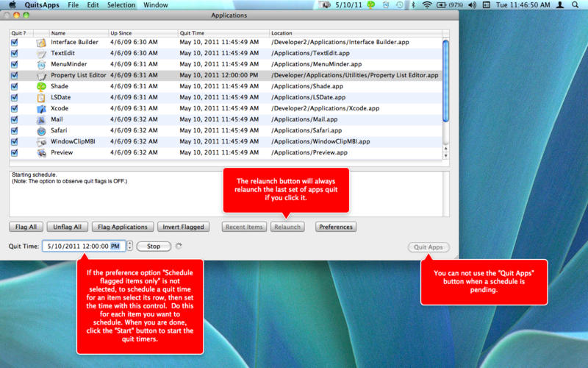Click the Quit Apps button

click(x=429, y=247)
